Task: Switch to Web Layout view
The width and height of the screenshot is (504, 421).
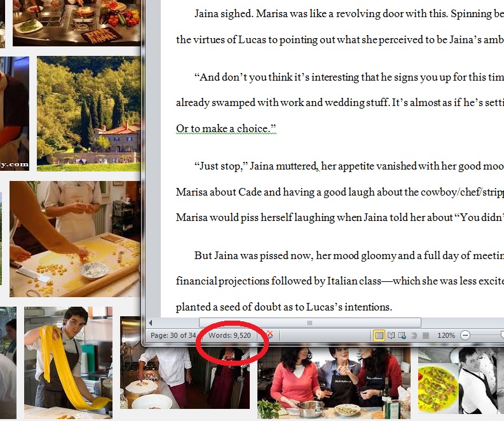Action: (x=402, y=335)
